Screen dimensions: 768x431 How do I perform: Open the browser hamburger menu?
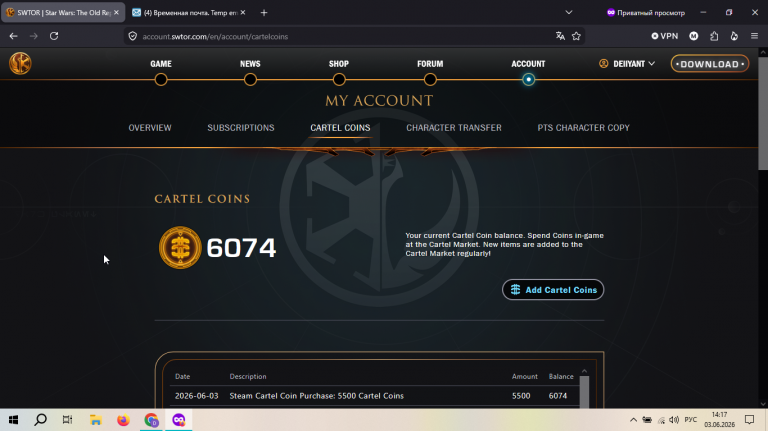click(x=754, y=36)
